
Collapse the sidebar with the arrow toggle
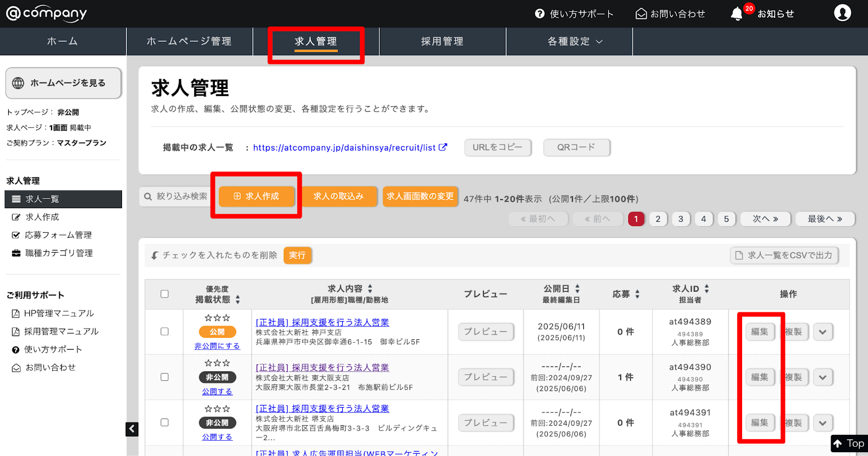coord(132,429)
